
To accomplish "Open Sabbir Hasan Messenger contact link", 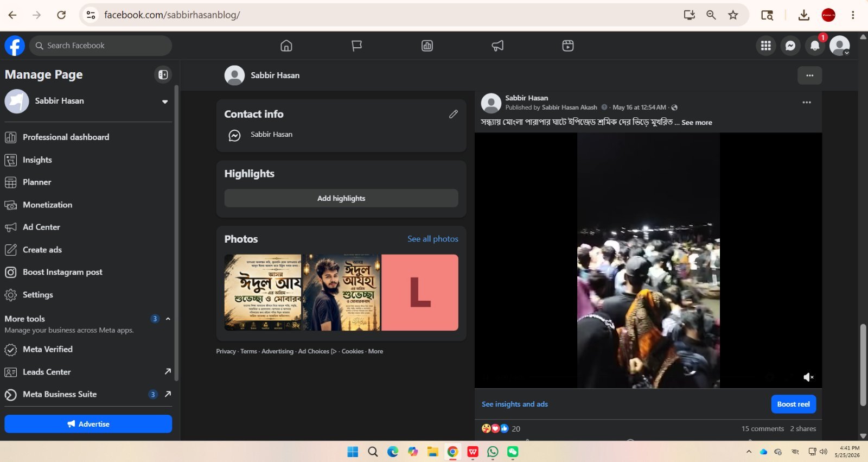I will pos(271,135).
